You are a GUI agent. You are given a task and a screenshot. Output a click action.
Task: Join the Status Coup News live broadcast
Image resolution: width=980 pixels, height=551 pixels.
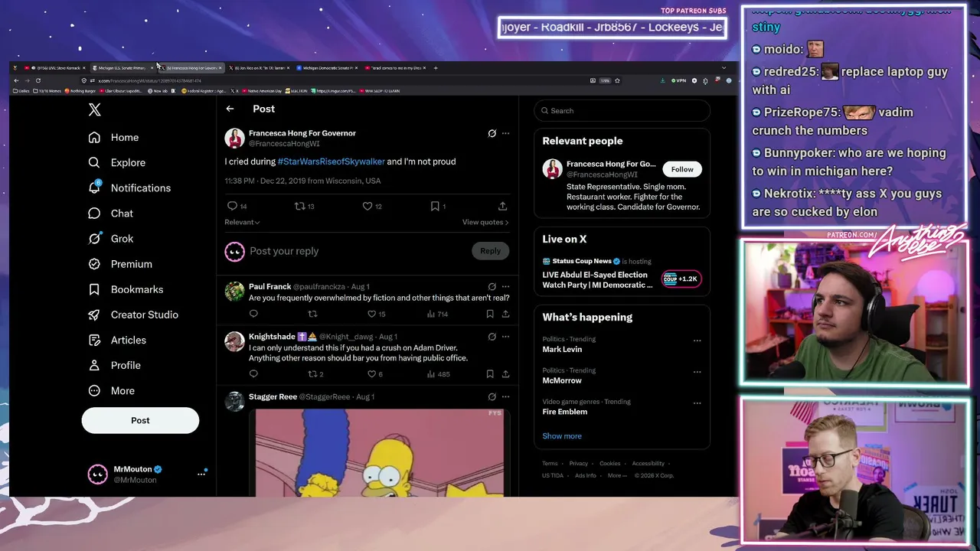click(621, 273)
